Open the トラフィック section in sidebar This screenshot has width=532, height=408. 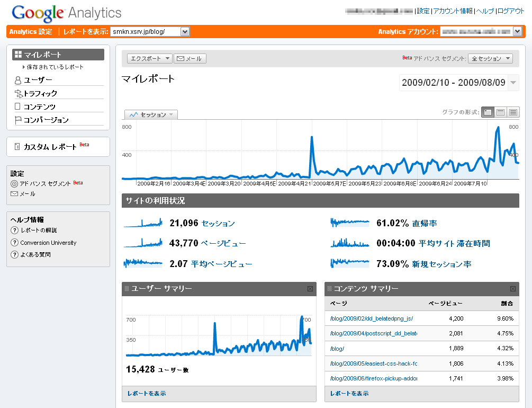pos(40,93)
